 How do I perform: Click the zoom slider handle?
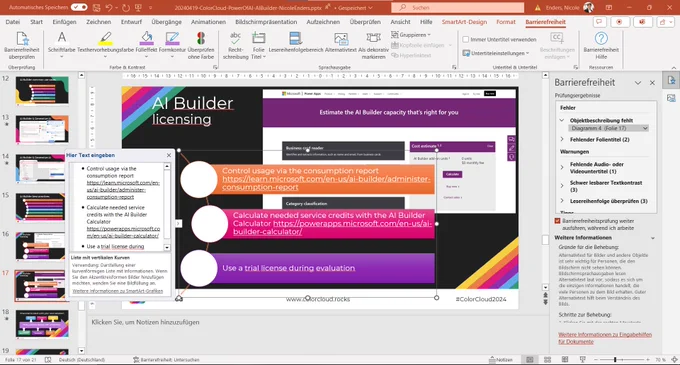pos(615,360)
